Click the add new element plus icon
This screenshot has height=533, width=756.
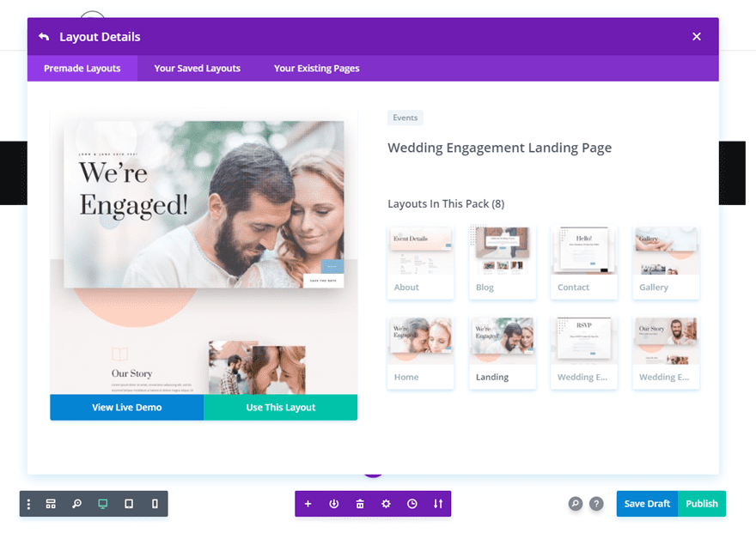tap(308, 504)
